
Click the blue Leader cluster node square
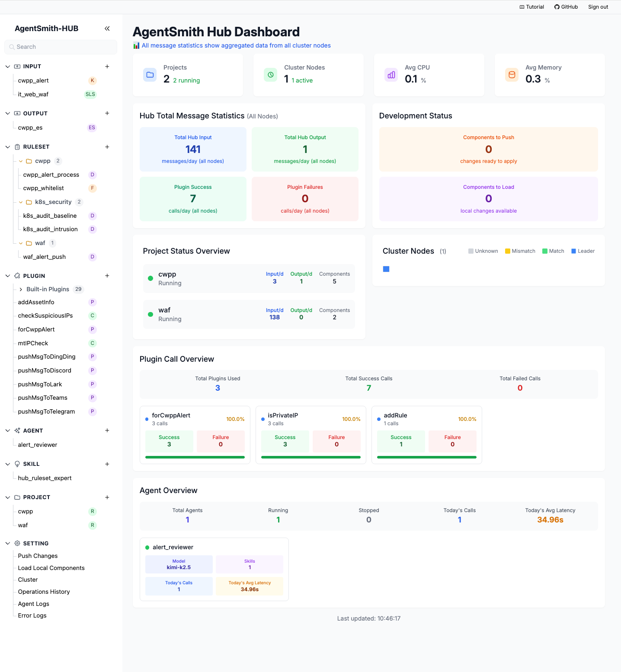[x=386, y=269]
